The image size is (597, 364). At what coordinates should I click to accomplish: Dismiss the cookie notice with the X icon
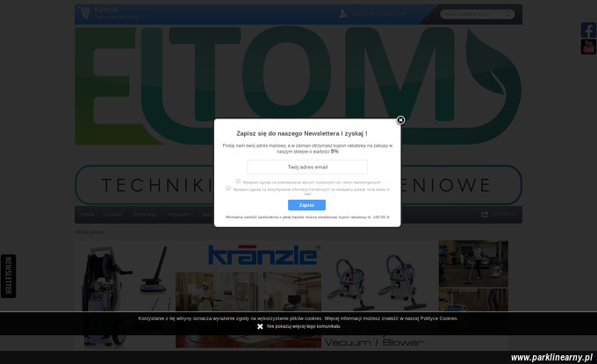pyautogui.click(x=260, y=326)
